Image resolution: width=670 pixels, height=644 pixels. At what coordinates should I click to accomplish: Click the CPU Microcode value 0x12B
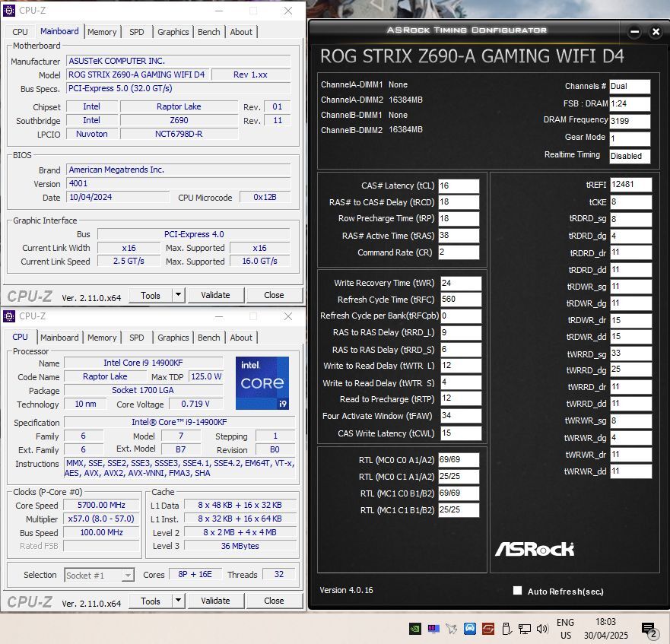(265, 197)
